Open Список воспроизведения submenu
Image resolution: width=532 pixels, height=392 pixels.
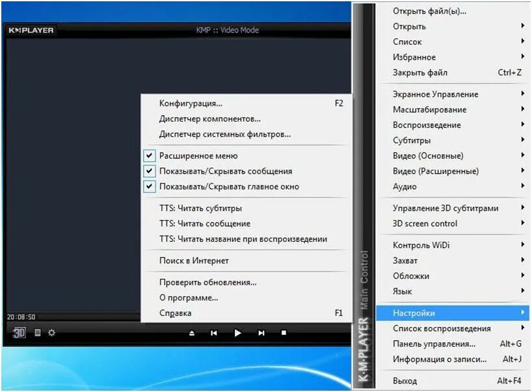pyautogui.click(x=453, y=328)
